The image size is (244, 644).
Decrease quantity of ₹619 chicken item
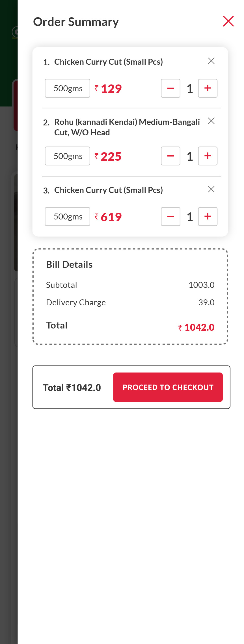tap(170, 217)
